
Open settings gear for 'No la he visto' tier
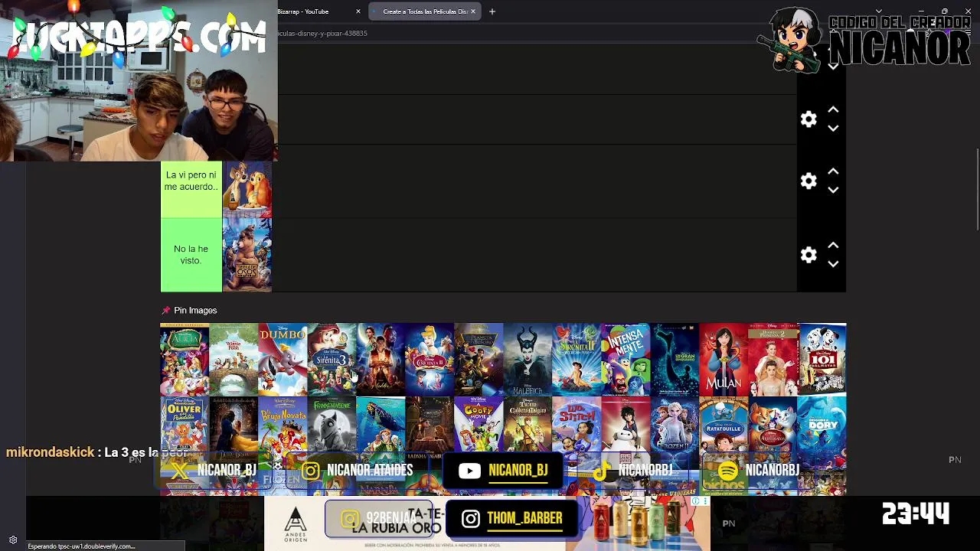808,255
